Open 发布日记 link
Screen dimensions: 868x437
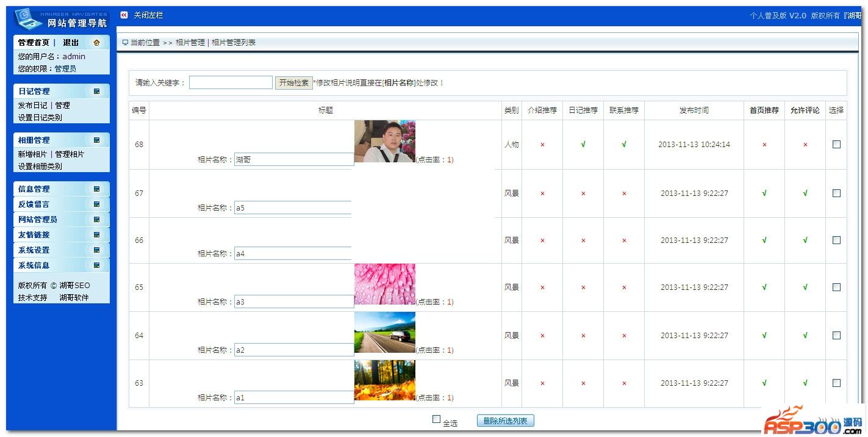coord(32,106)
